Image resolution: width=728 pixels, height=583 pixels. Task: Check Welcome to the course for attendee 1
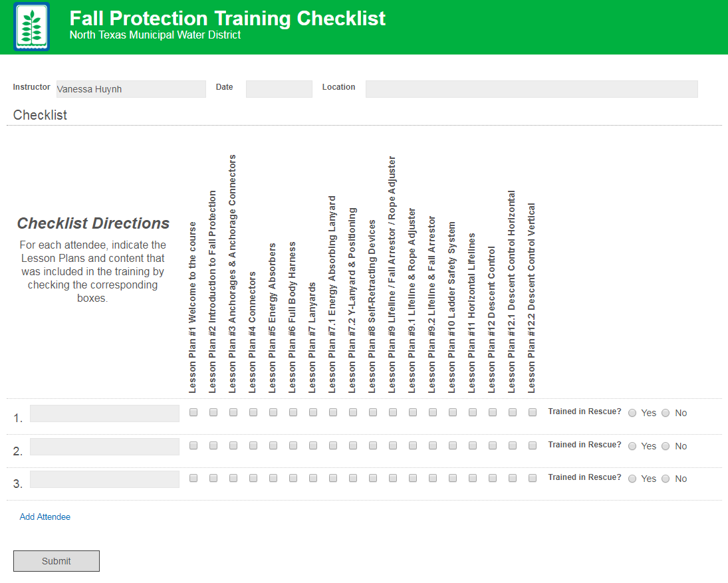(x=193, y=412)
